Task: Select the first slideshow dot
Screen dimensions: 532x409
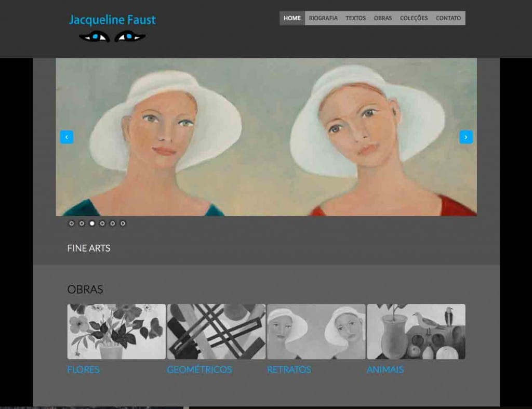Action: coord(72,223)
